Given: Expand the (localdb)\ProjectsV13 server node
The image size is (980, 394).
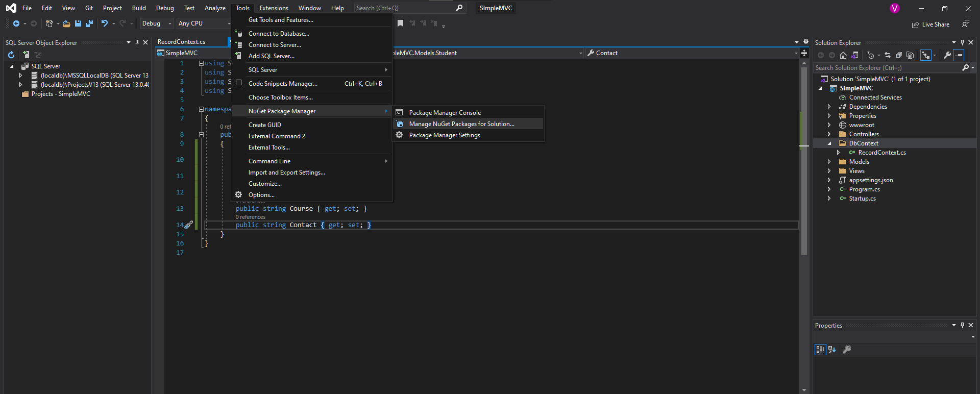Looking at the screenshot, I should tap(21, 85).
